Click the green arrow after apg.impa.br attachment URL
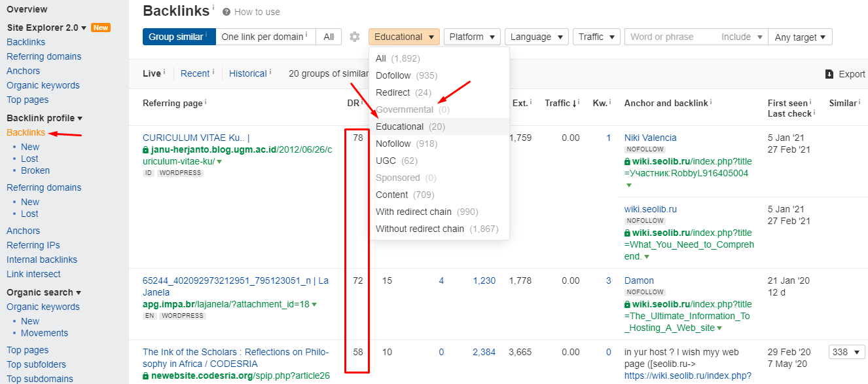 click(x=314, y=305)
